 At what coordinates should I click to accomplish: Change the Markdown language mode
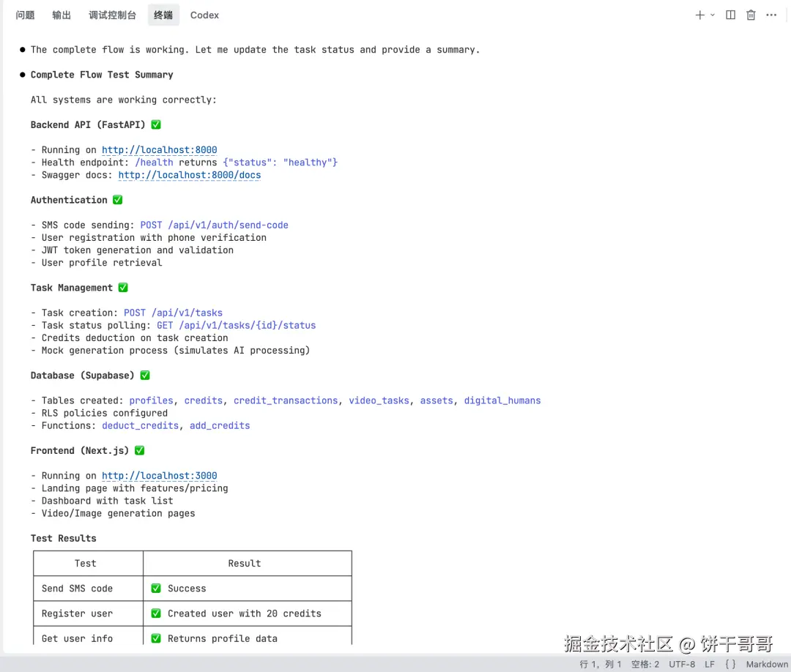click(767, 664)
